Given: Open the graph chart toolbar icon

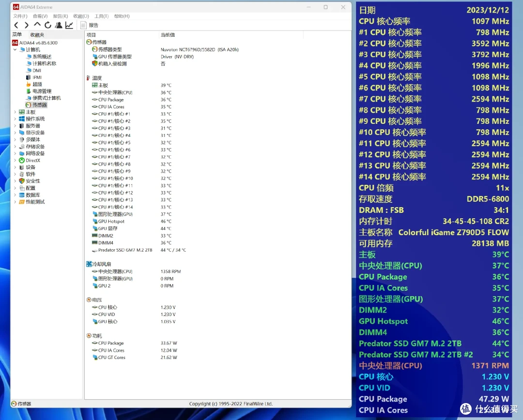Looking at the screenshot, I should point(69,25).
